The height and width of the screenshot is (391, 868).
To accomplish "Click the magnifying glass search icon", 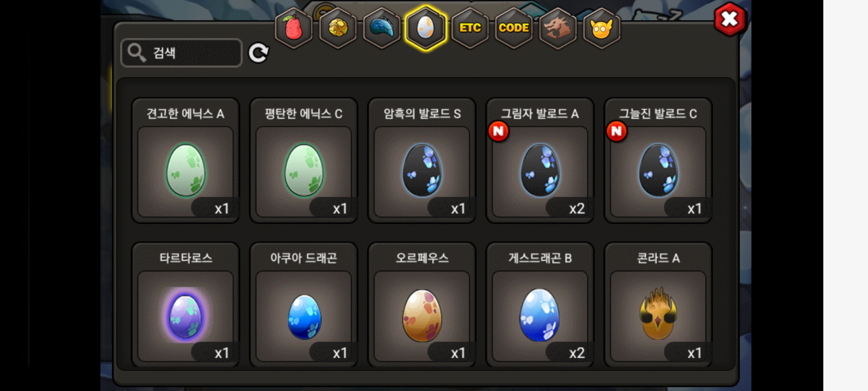I will [136, 53].
